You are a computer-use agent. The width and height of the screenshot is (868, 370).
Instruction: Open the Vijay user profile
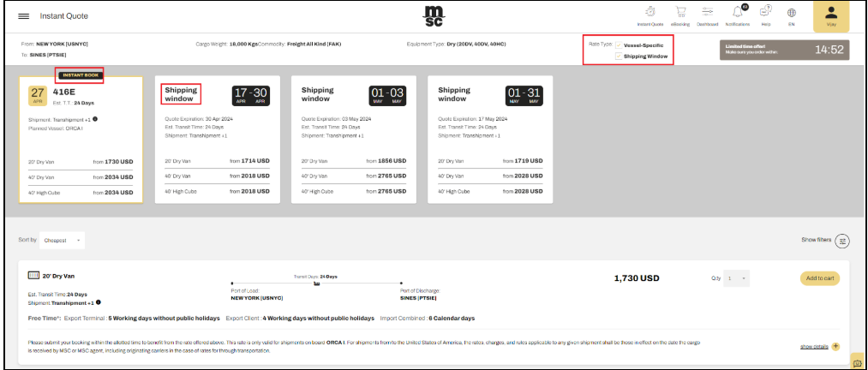831,16
